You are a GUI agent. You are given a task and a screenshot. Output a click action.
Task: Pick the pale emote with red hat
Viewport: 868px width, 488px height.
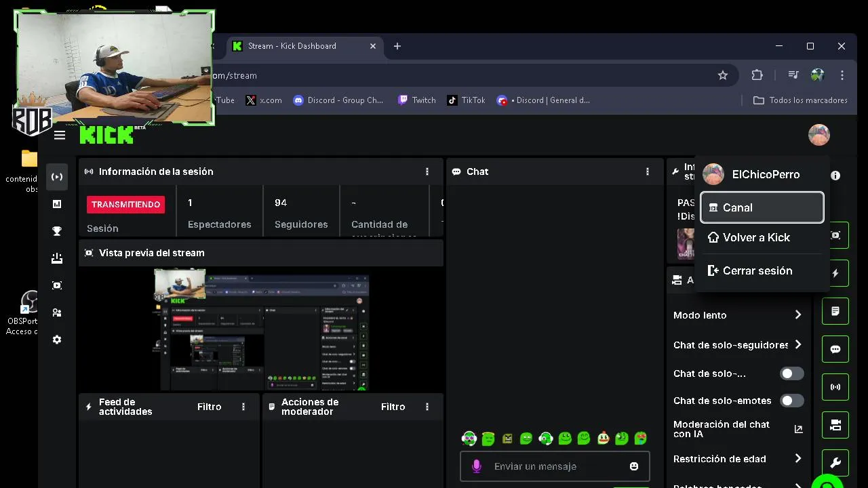coord(603,439)
